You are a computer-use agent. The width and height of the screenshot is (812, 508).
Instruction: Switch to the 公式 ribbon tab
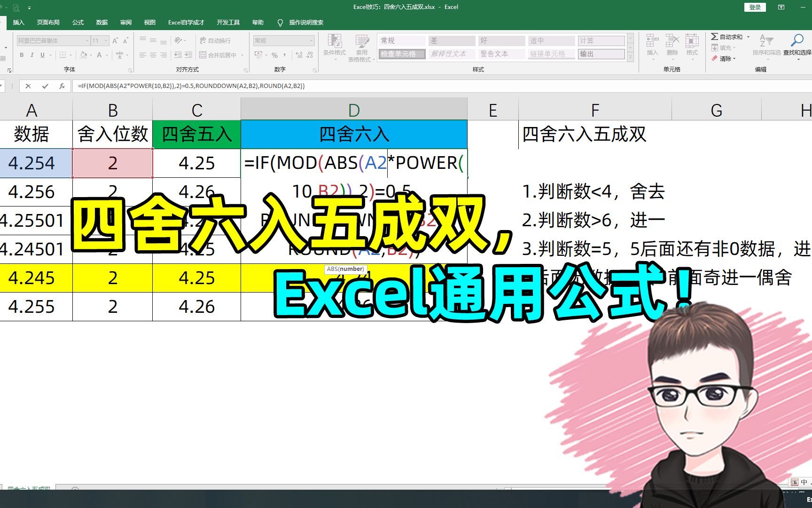pos(78,22)
